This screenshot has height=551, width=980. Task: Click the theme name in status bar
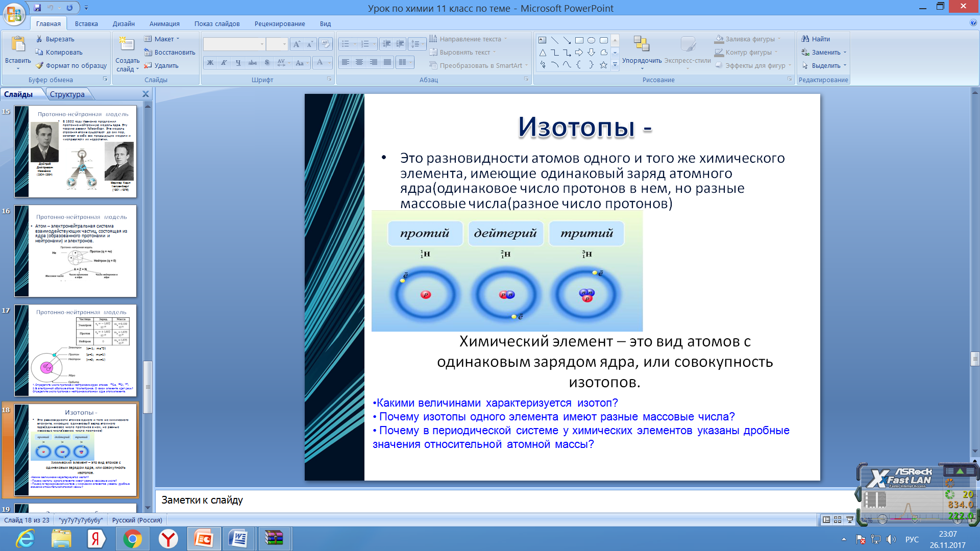(81, 520)
